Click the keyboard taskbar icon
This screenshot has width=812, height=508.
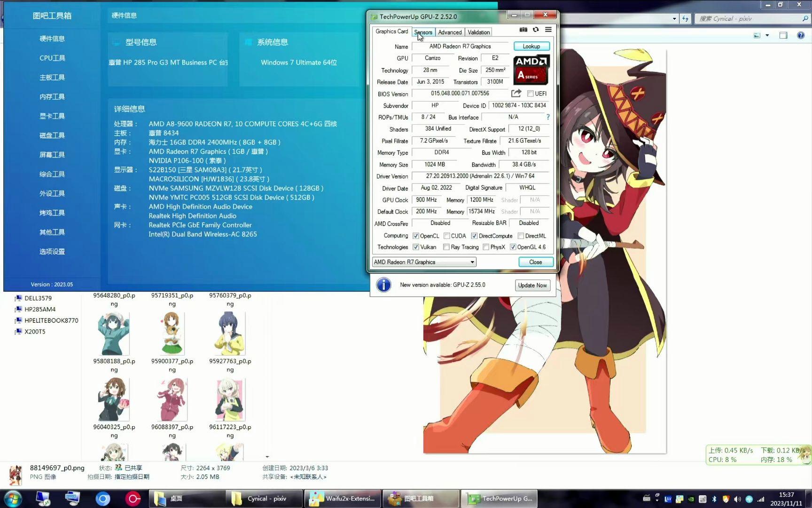72,499
